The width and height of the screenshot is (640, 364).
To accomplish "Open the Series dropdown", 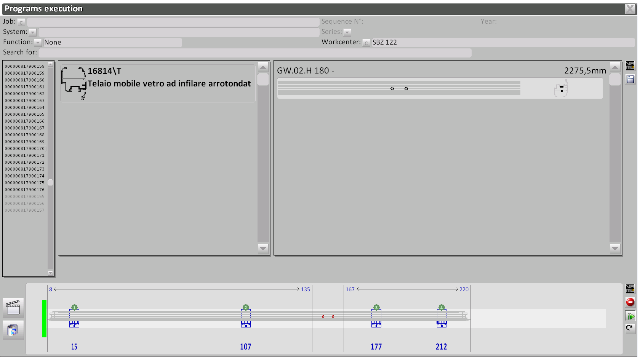I will click(347, 32).
